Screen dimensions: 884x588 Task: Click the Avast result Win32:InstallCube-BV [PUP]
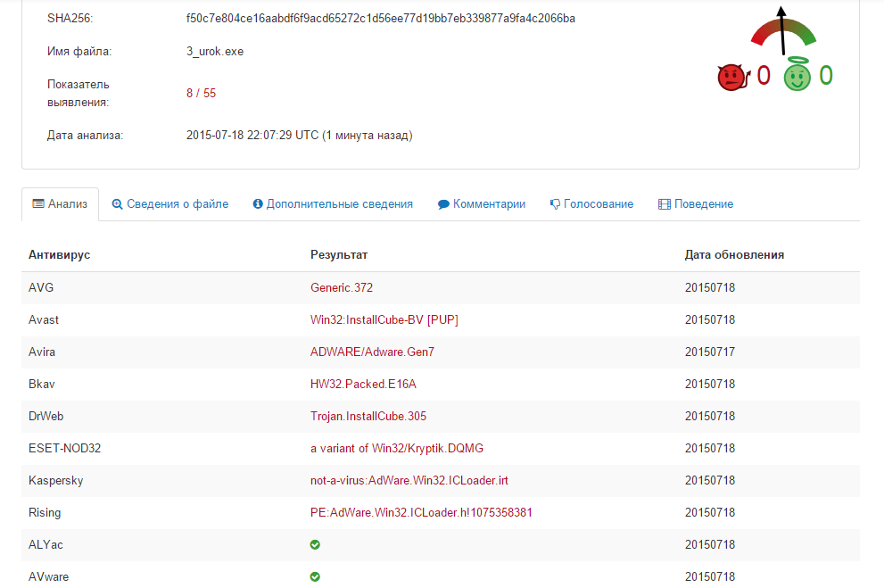[384, 319]
